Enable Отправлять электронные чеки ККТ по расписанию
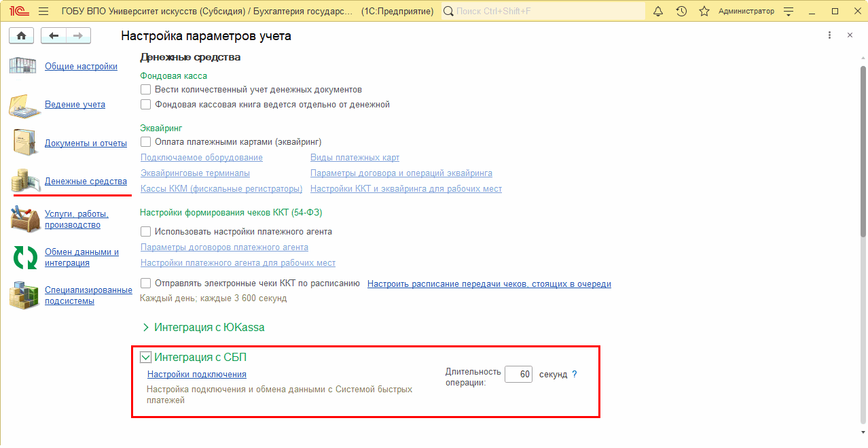This screenshot has width=868, height=448. 145,283
